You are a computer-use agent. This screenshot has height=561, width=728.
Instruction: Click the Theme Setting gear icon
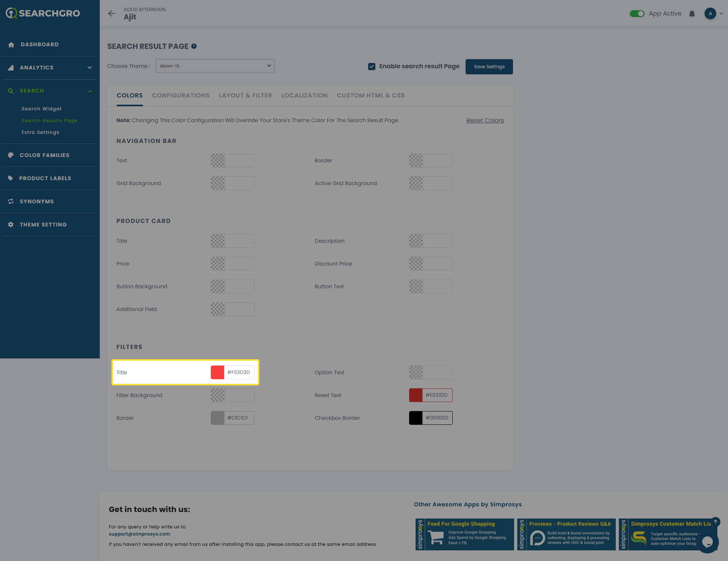11,225
